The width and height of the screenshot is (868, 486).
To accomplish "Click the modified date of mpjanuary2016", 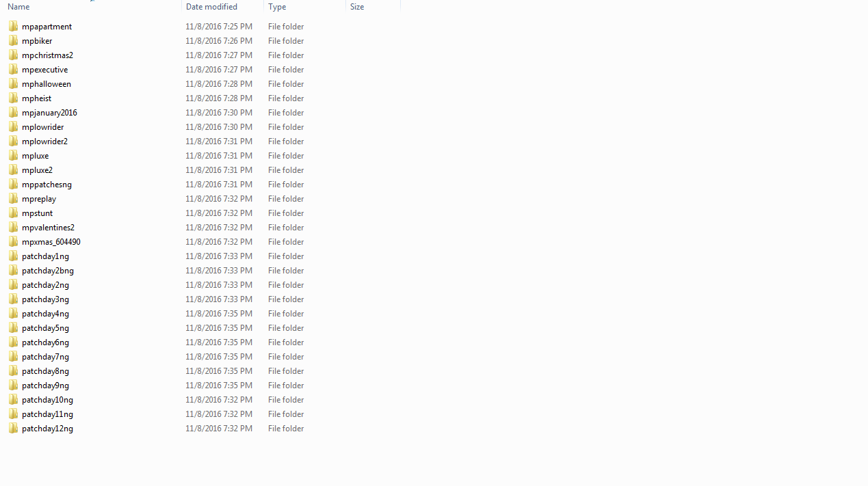I will pos(219,113).
